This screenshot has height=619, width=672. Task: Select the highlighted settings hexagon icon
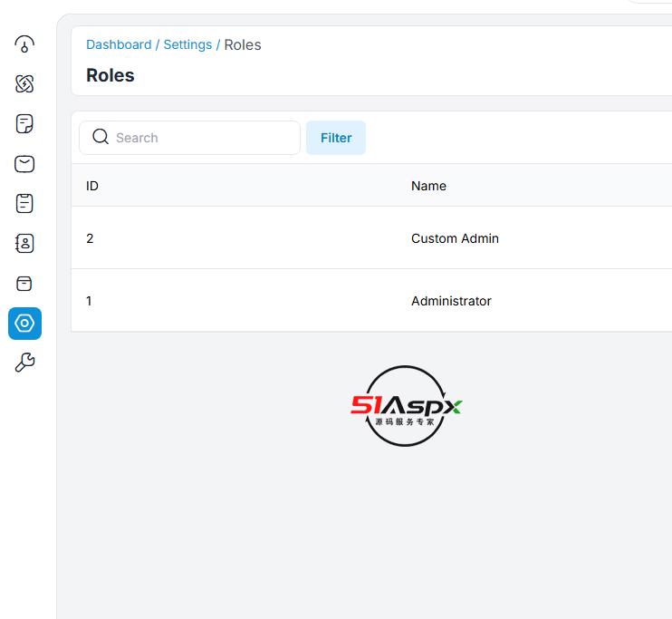(x=24, y=323)
